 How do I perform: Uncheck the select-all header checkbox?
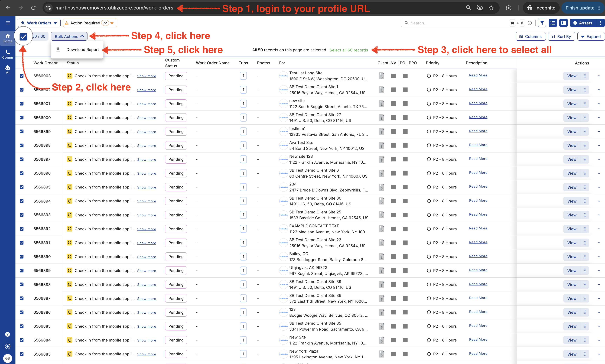tap(23, 37)
